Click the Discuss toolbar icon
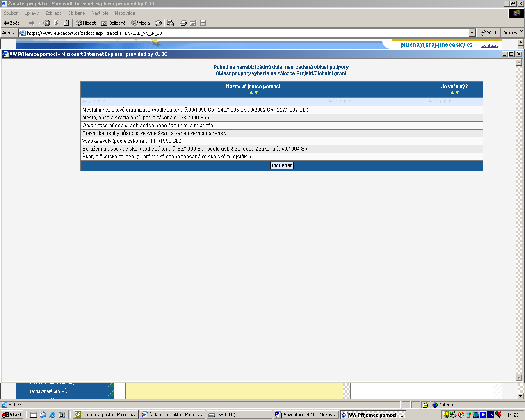 tap(203, 23)
